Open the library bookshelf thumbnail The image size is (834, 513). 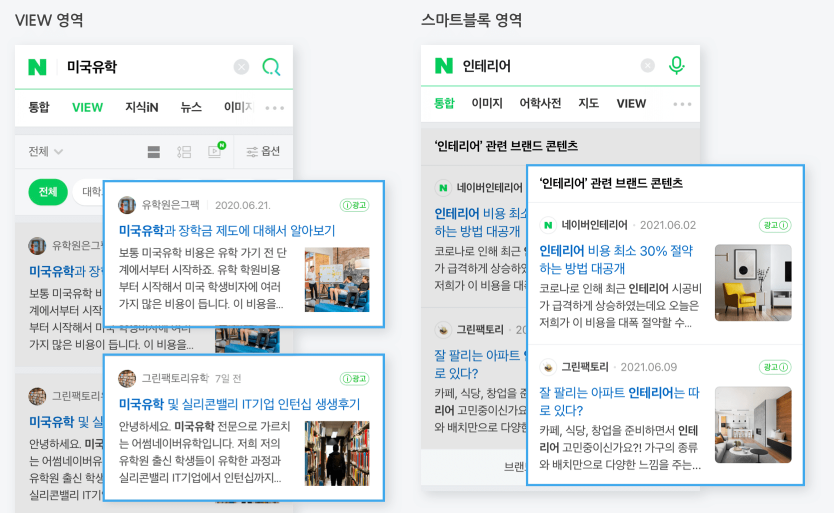coord(337,453)
